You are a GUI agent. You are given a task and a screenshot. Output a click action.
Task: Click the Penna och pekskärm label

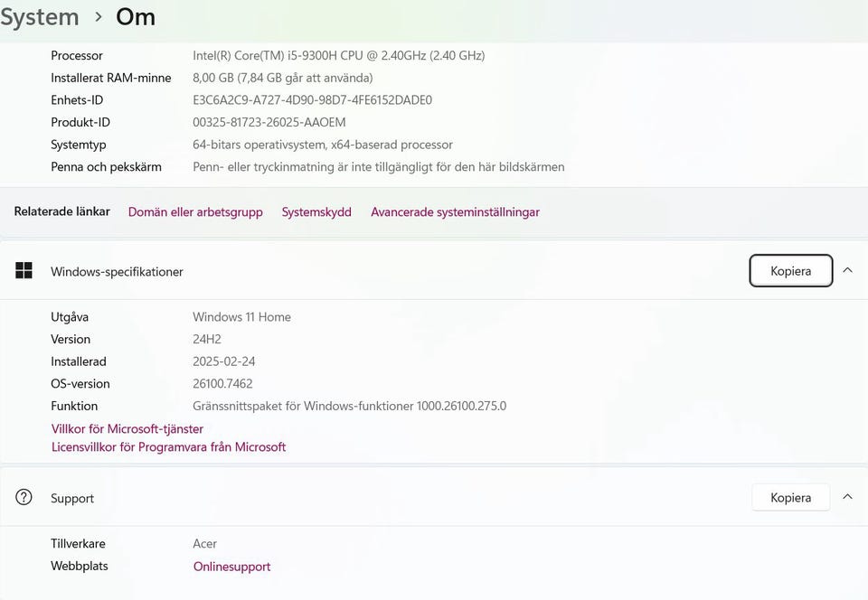coord(107,167)
